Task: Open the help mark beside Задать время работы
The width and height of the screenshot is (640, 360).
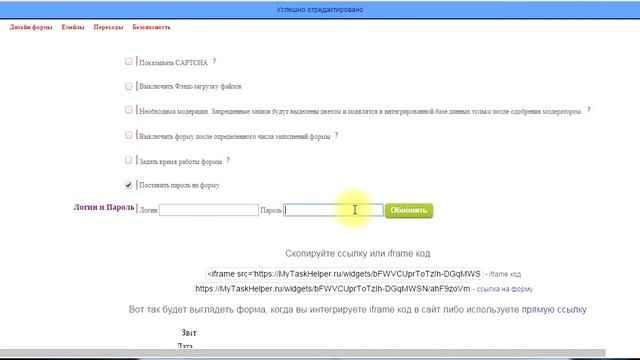Action: 228,160
